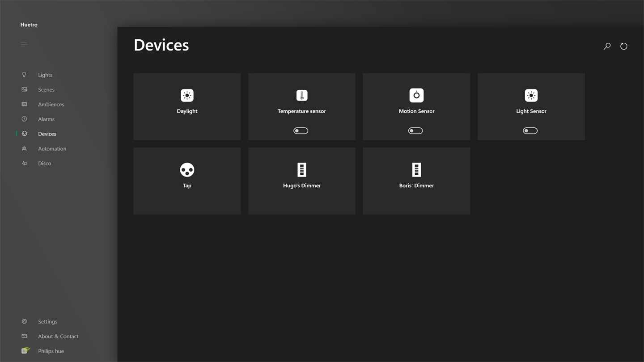Open Settings from the sidebar
Viewport: 644px width, 362px height.
click(47, 322)
